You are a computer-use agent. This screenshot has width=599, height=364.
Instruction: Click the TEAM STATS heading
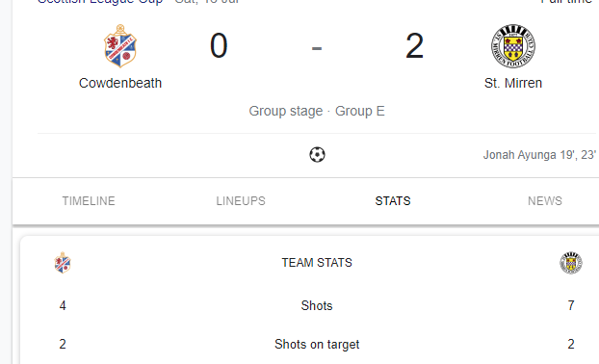click(x=317, y=263)
